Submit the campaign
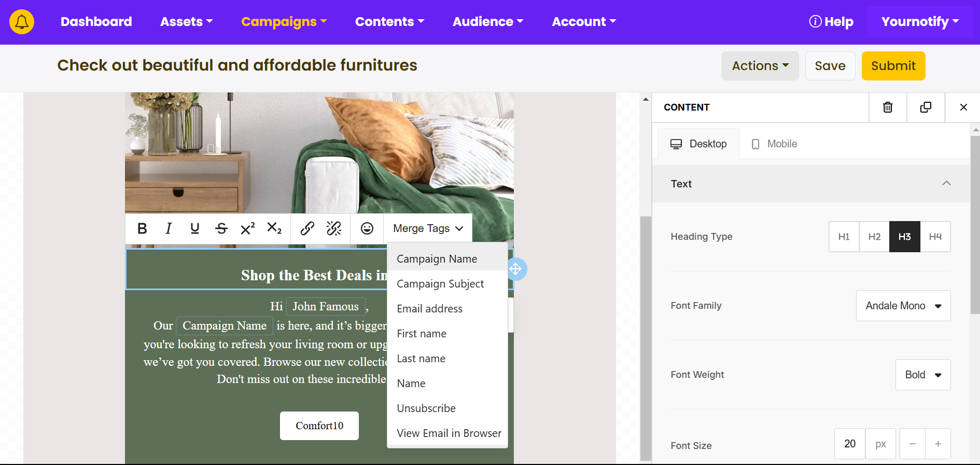980x465 pixels. tap(893, 66)
